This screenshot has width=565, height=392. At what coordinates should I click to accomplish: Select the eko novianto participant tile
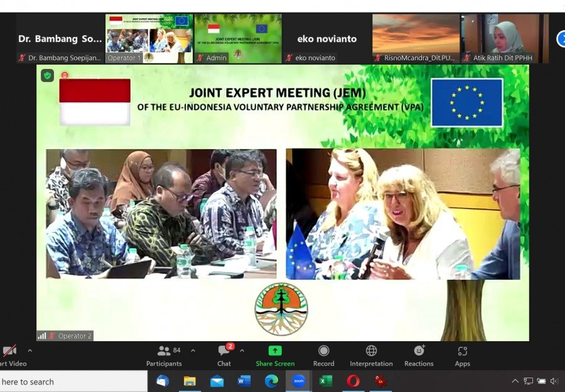(x=327, y=38)
